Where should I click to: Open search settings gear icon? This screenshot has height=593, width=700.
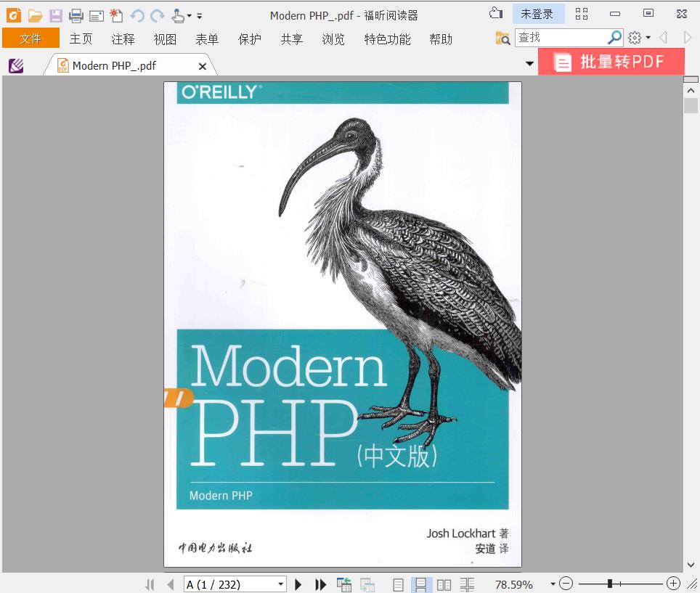point(635,38)
